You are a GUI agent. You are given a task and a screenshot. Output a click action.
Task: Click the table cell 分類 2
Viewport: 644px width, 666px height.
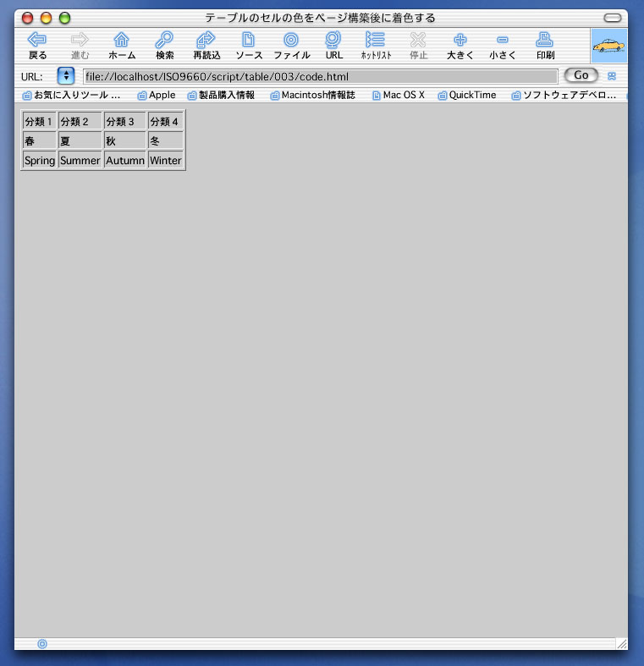click(x=80, y=122)
